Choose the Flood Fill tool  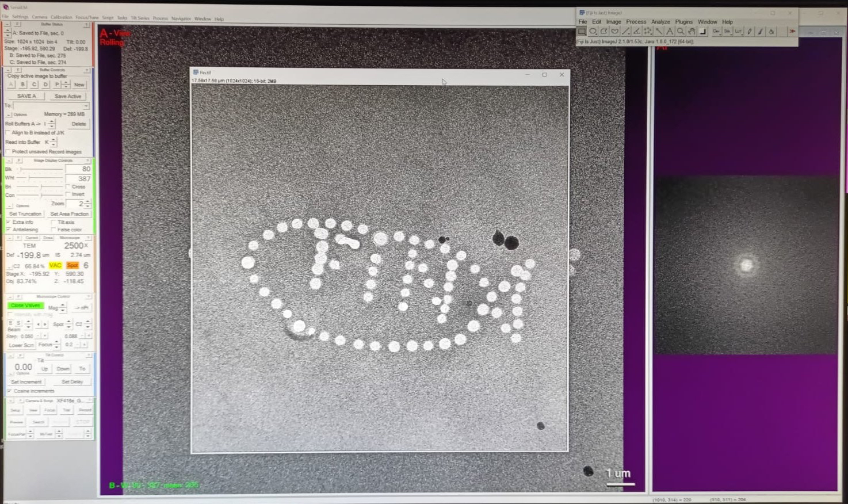click(771, 32)
